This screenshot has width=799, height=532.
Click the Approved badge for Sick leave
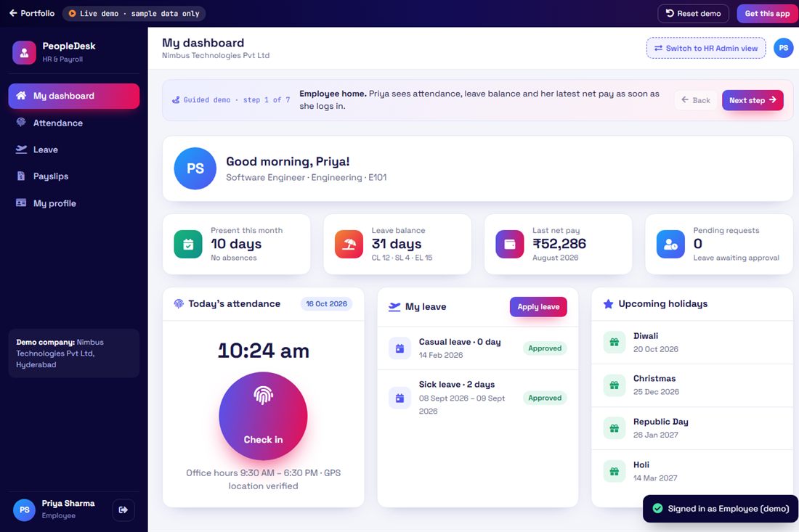545,398
